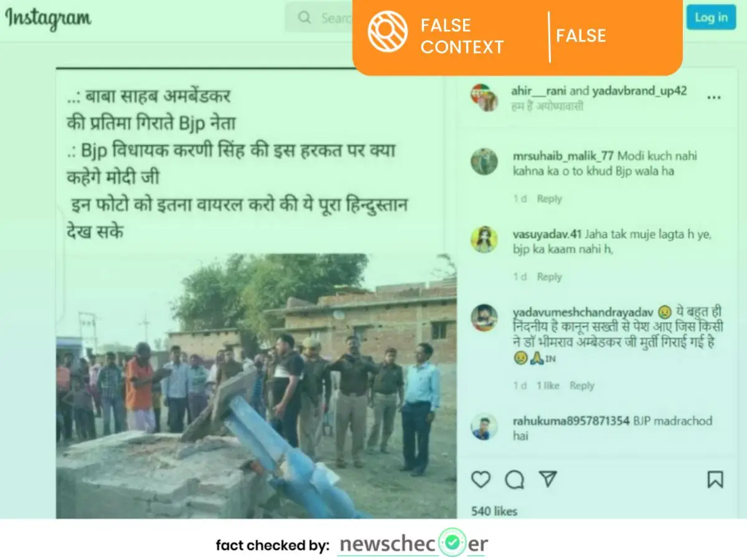
Task: Click the Search input field
Action: pyautogui.click(x=319, y=17)
